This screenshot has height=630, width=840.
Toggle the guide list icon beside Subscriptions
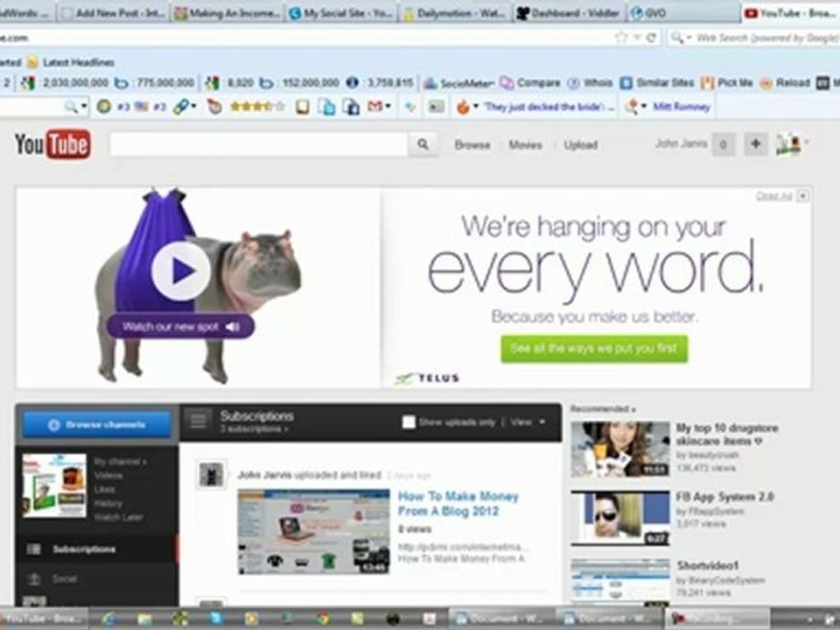tap(198, 421)
